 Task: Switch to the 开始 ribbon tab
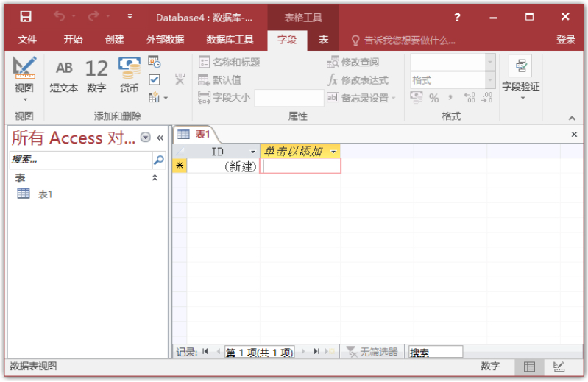73,40
